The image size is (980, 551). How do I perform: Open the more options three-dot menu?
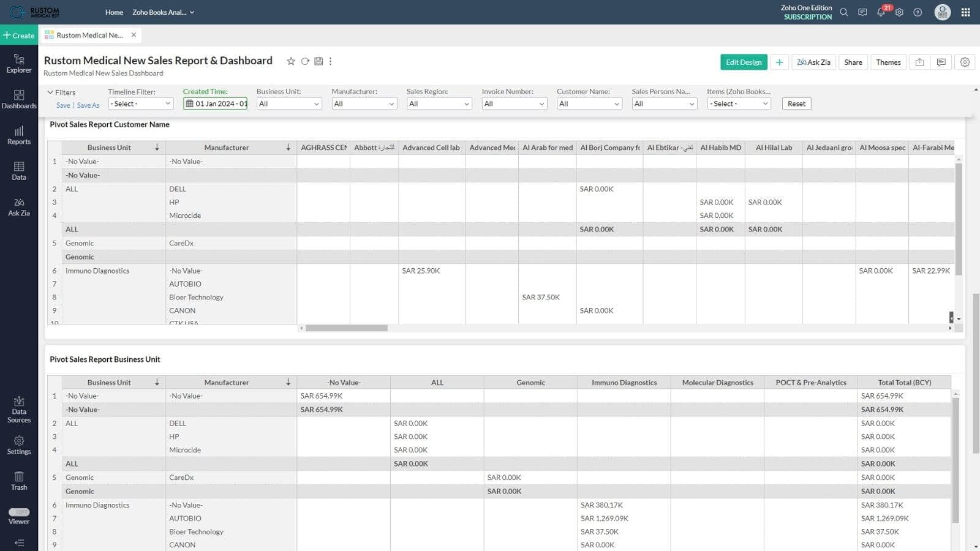pos(331,61)
